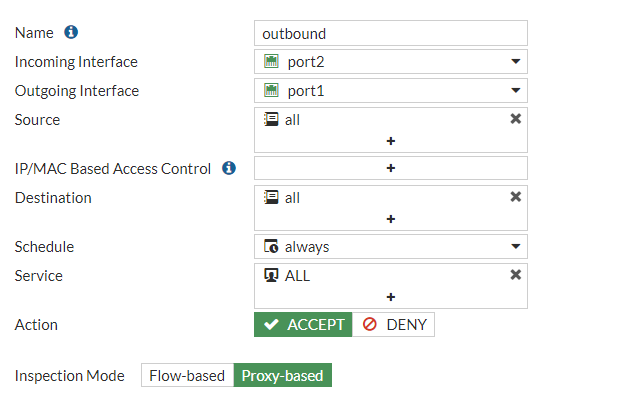The width and height of the screenshot is (622, 412).
Task: Click the port2 interface icon
Action: coord(271,62)
